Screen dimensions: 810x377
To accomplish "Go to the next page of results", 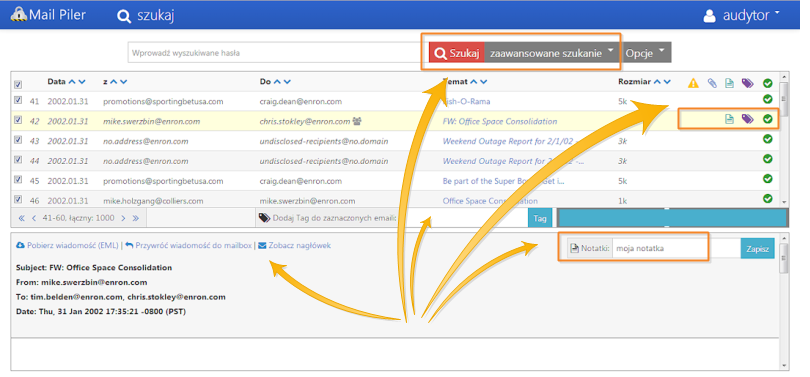I will tap(123, 218).
